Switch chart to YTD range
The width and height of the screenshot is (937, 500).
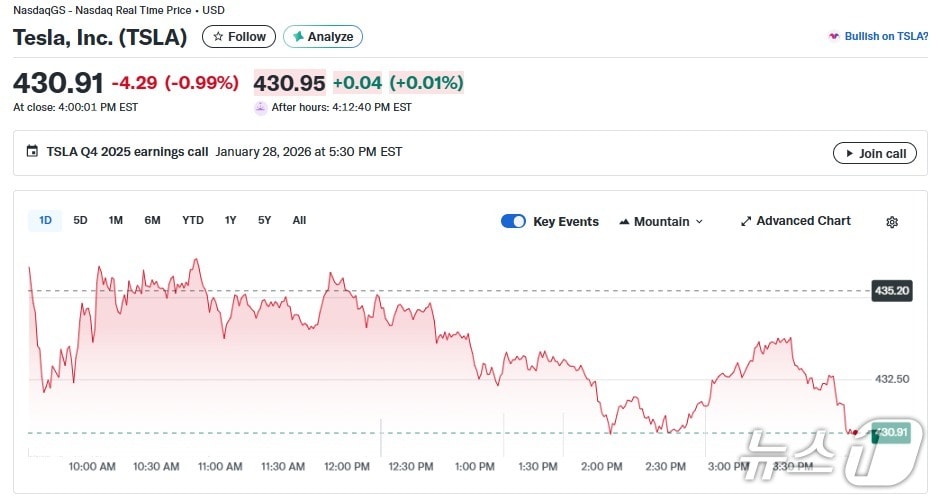(x=193, y=221)
